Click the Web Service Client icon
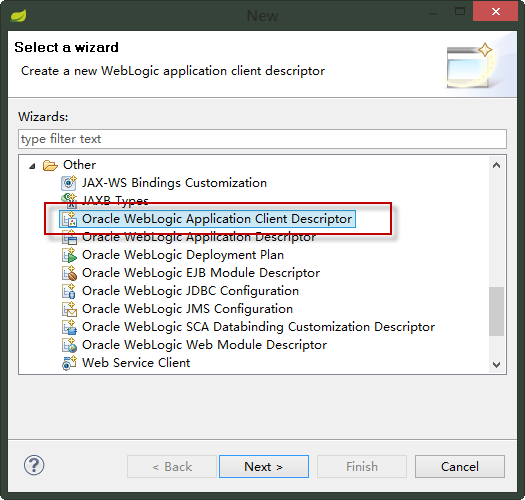This screenshot has width=525, height=500. pos(69,363)
